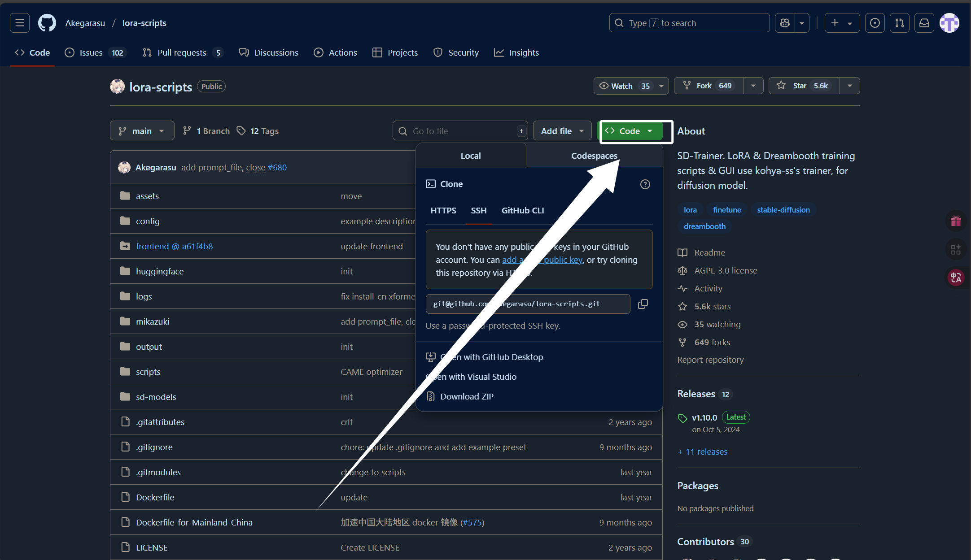Screen dimensions: 971x560
Task: Open user profile avatar menu
Action: click(949, 23)
